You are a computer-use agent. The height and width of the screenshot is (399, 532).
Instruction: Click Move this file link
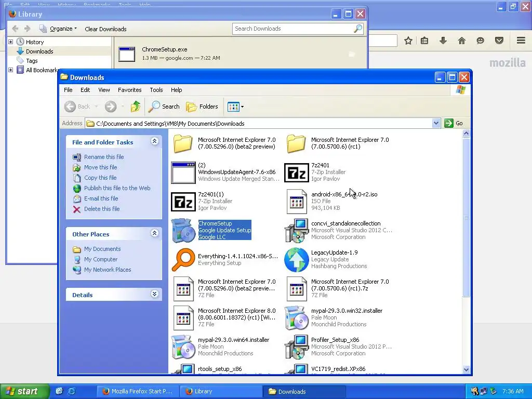click(100, 167)
